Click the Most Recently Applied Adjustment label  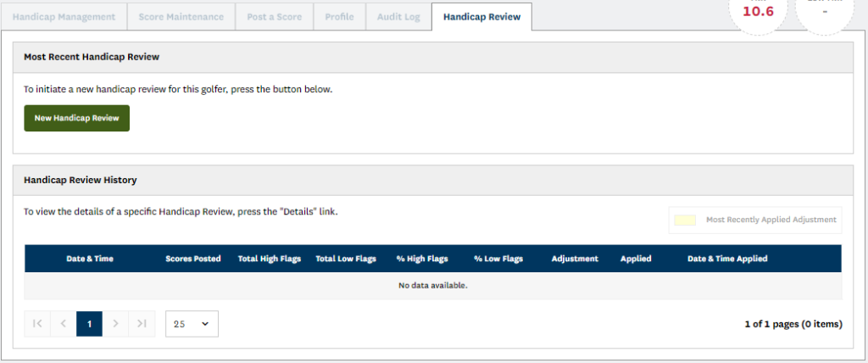pos(771,220)
